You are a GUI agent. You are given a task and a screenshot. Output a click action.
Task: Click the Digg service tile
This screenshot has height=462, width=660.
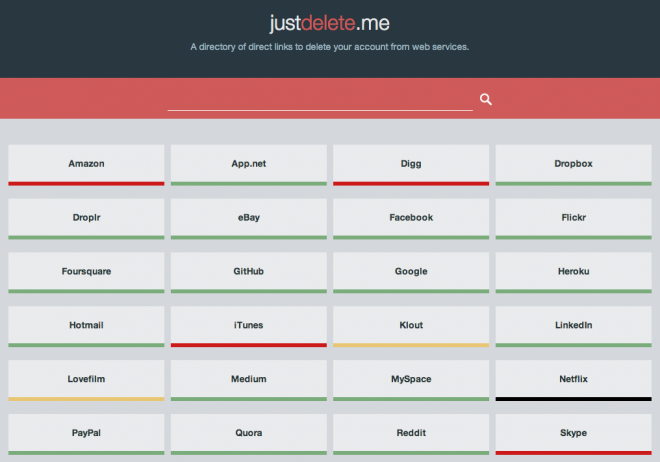click(411, 164)
